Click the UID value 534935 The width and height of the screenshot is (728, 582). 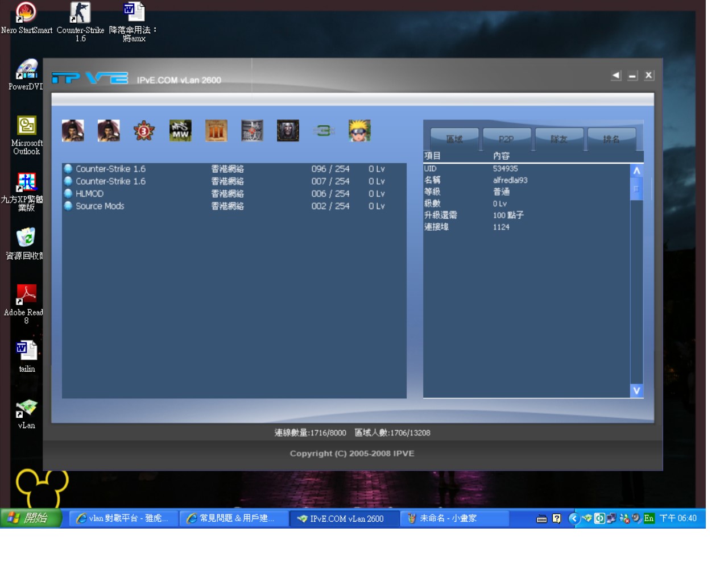click(x=505, y=169)
